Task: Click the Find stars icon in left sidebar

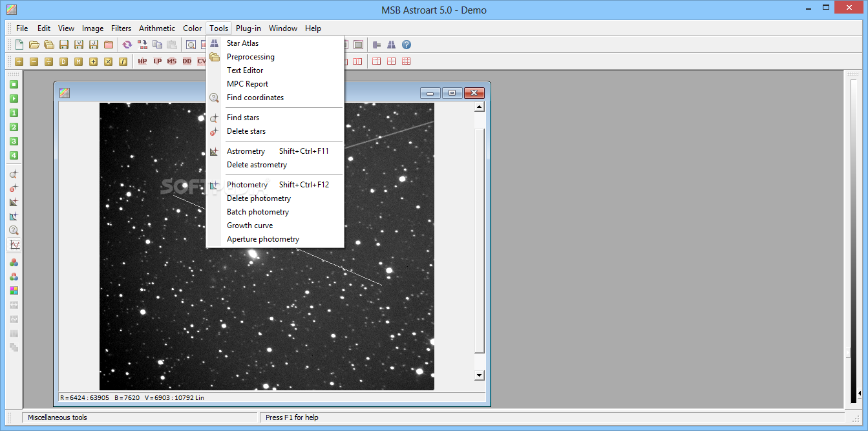Action: [x=14, y=174]
